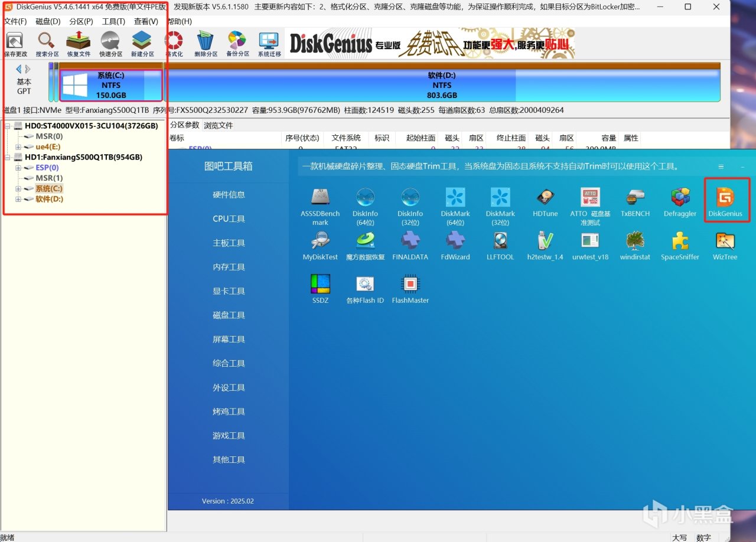This screenshot has height=542, width=756.
Task: Launch DiskMark (64位) from the toolbox
Action: click(455, 207)
